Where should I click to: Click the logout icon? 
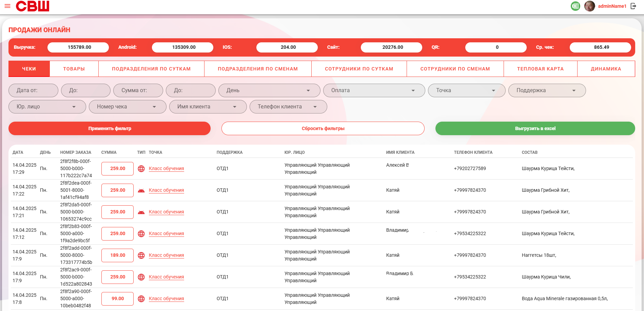[633, 6]
